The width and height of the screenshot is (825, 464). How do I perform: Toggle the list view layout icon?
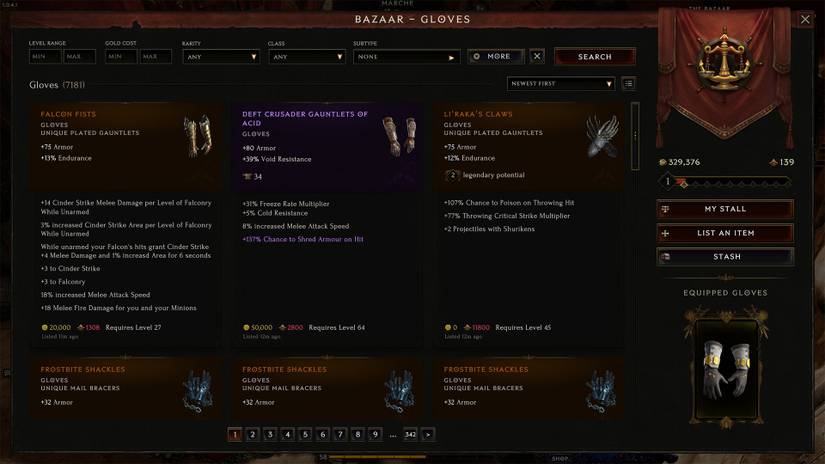pos(628,84)
